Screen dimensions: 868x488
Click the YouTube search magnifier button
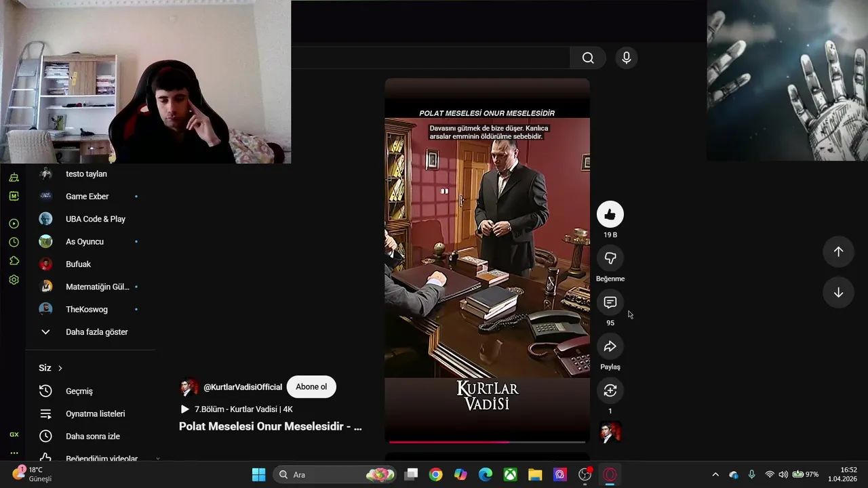(x=588, y=58)
